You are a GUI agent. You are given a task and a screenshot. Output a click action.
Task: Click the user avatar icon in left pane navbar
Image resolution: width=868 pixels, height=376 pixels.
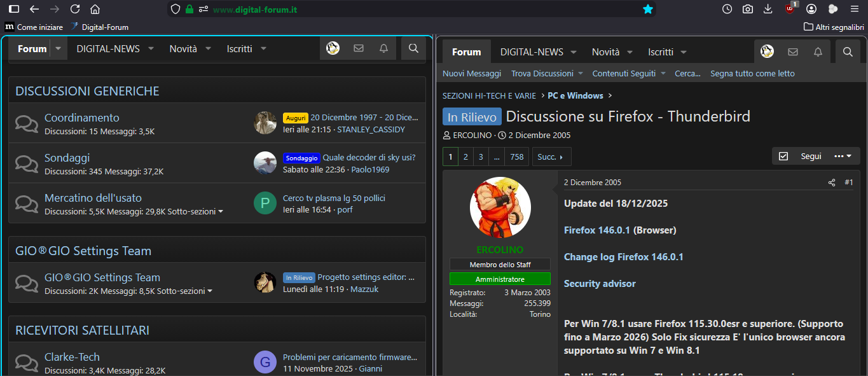coord(333,48)
